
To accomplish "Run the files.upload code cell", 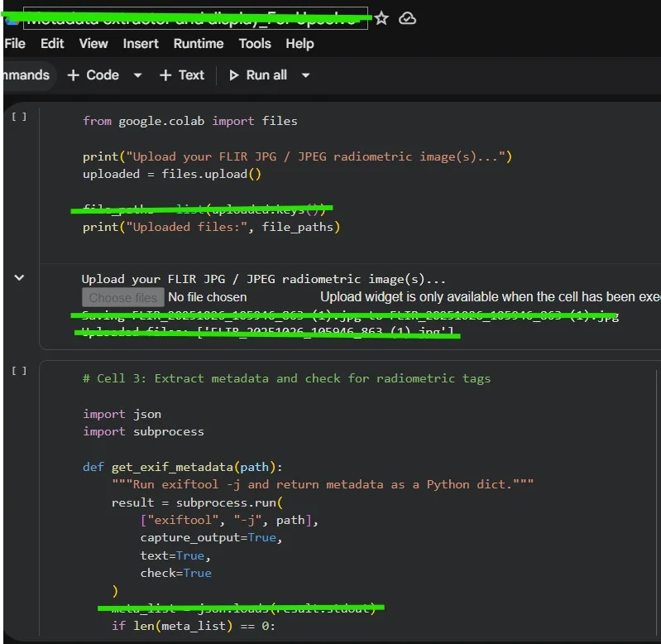I will 19,117.
